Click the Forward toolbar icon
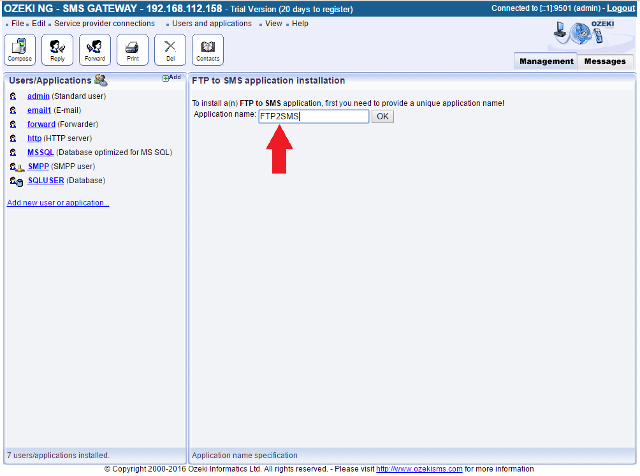 coord(95,50)
